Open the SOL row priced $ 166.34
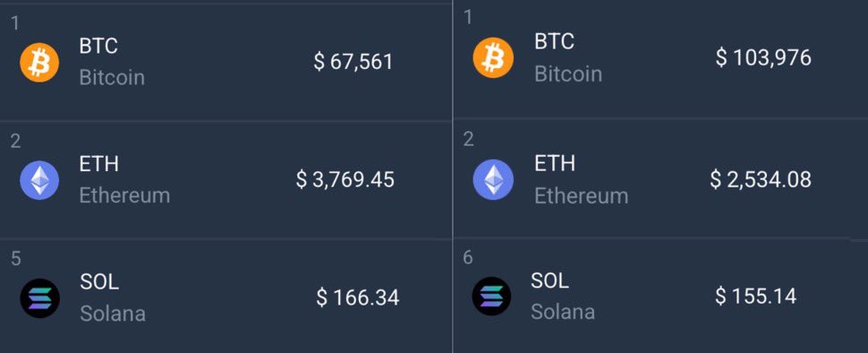This screenshot has width=868, height=353. click(226, 297)
